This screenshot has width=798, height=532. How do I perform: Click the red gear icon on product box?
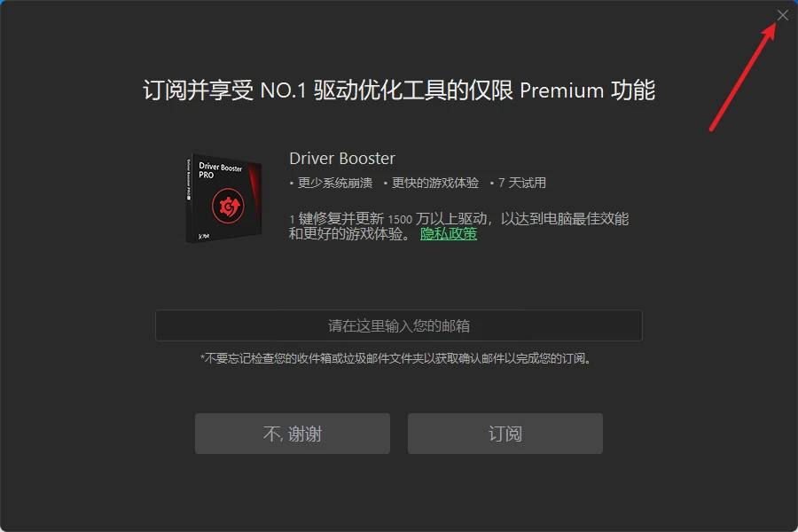(x=228, y=206)
